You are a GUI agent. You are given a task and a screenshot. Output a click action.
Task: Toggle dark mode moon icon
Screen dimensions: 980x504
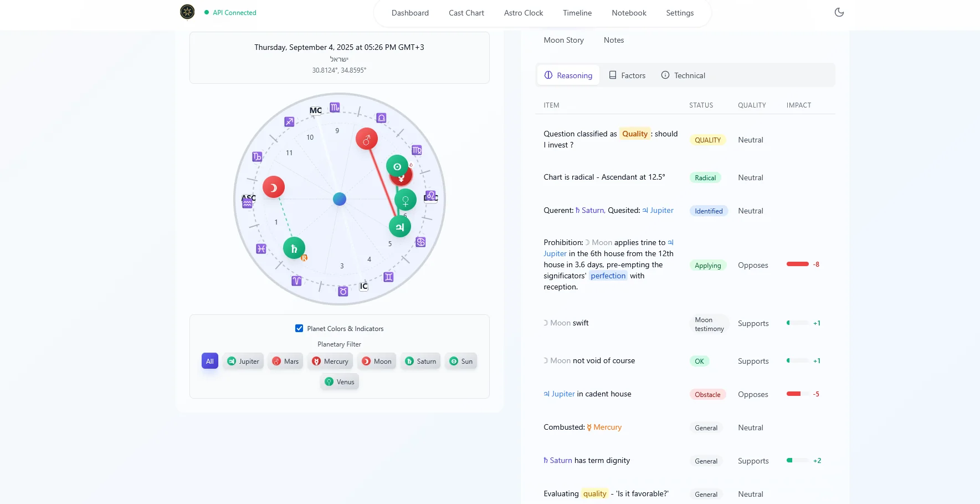(x=839, y=12)
